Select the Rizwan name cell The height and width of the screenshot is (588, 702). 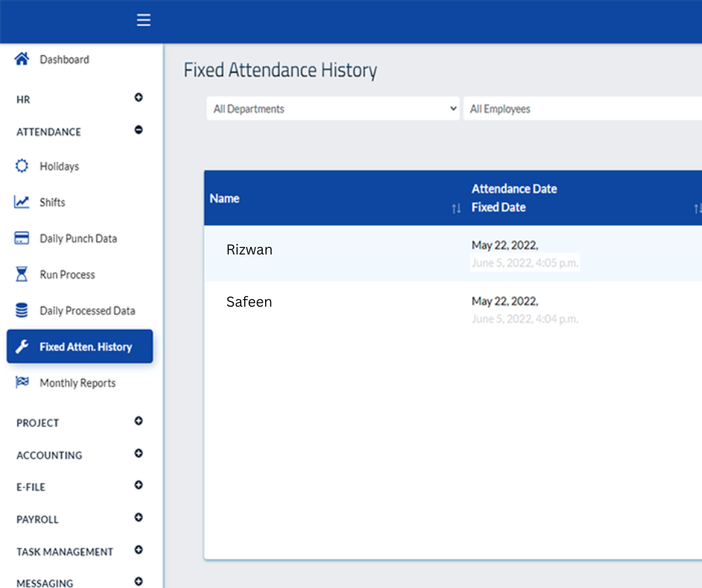click(249, 249)
